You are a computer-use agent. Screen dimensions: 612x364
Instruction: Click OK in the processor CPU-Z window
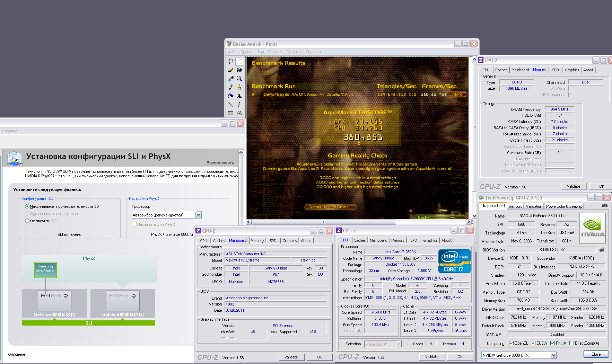460,357
